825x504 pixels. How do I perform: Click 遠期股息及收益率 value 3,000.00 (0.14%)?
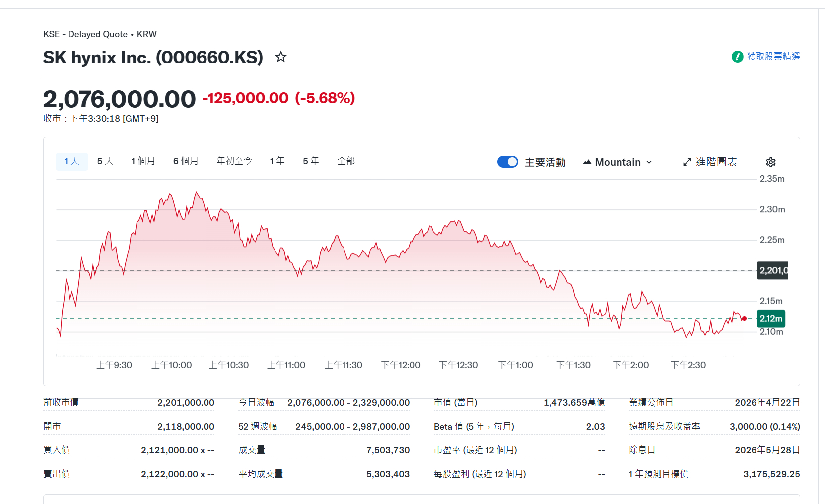coord(765,427)
